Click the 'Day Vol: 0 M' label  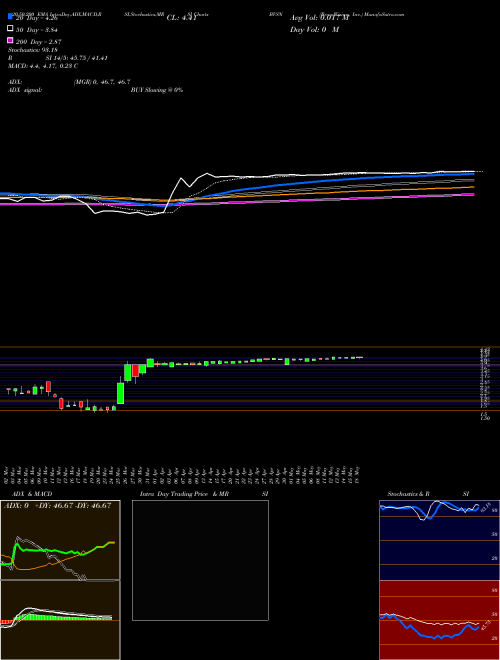(314, 30)
